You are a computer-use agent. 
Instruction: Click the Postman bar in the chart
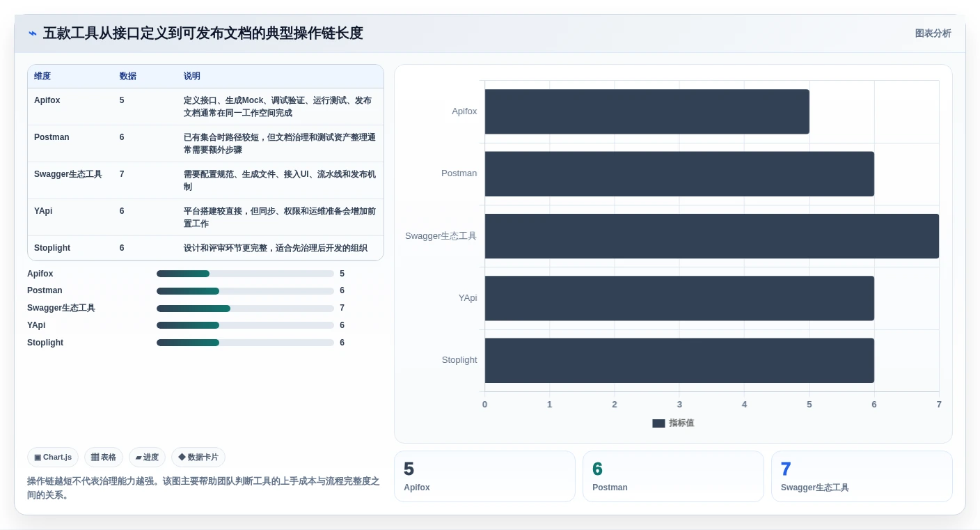pos(679,173)
